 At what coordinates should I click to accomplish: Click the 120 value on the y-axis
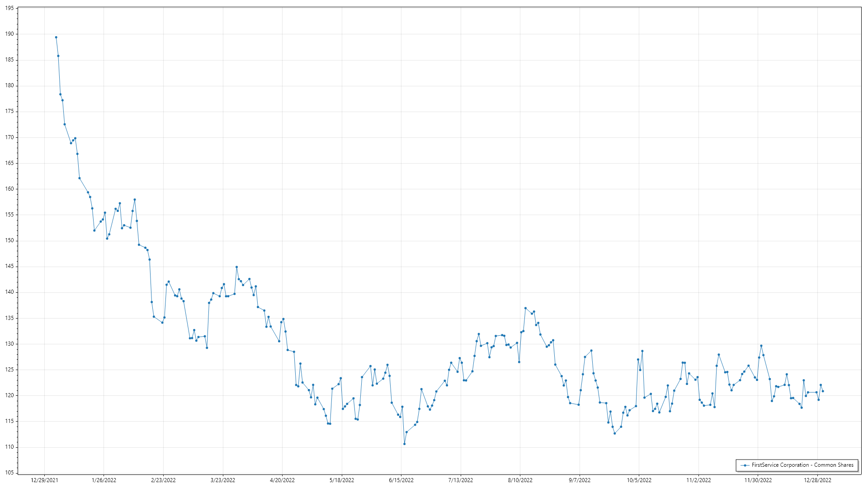point(9,395)
